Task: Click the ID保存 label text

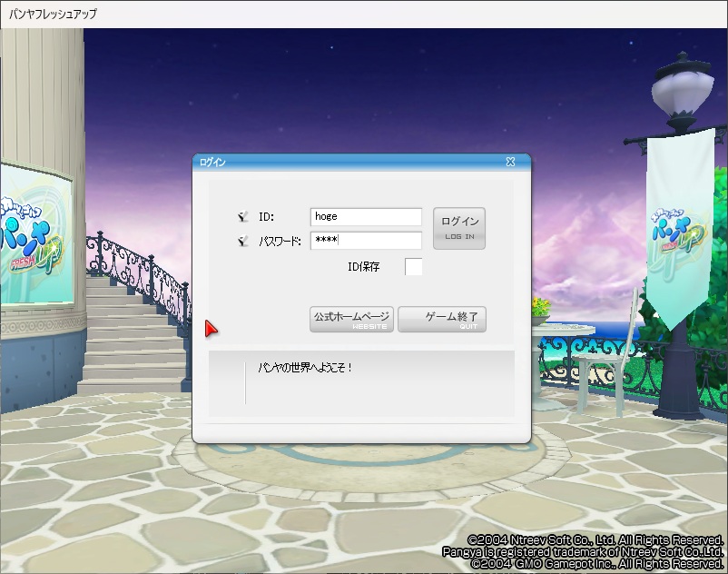Action: [363, 267]
